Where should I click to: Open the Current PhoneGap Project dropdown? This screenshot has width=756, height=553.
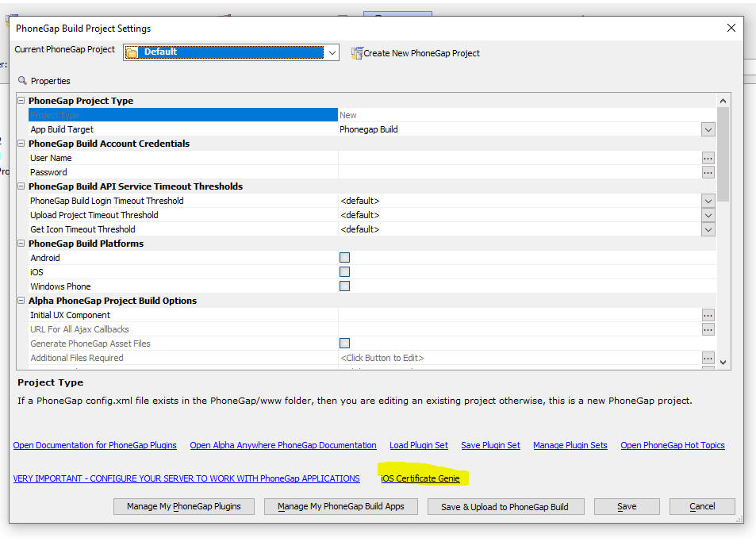click(332, 52)
